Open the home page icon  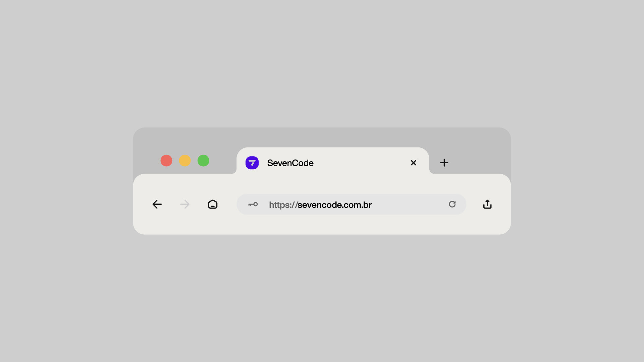tap(213, 204)
